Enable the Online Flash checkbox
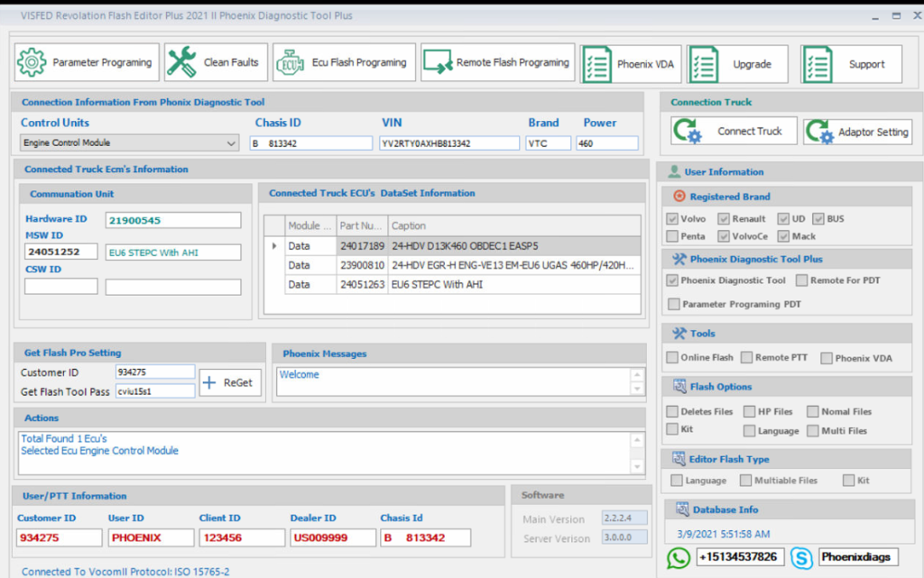 point(672,357)
